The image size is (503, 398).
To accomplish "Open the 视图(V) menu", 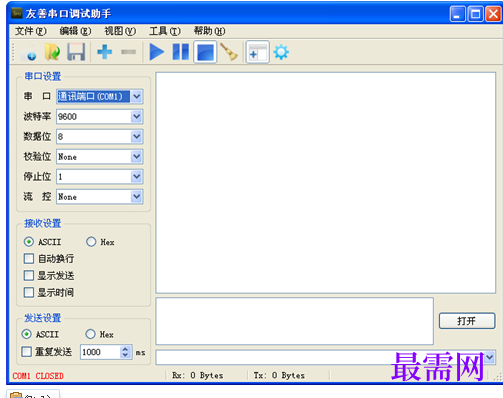I will pyautogui.click(x=120, y=31).
